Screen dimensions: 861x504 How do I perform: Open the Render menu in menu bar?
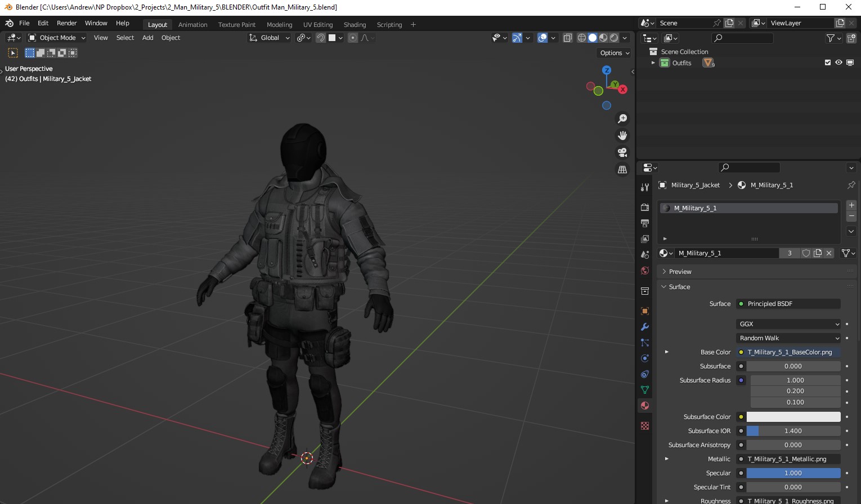66,23
